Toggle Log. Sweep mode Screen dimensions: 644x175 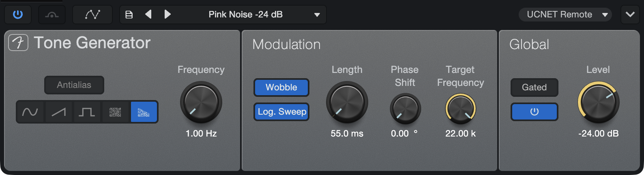(281, 112)
